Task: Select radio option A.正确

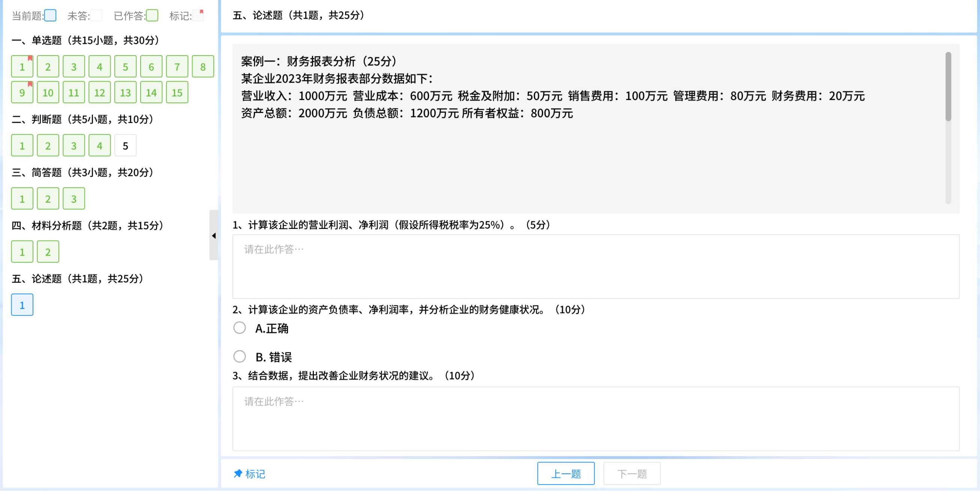Action: [239, 328]
